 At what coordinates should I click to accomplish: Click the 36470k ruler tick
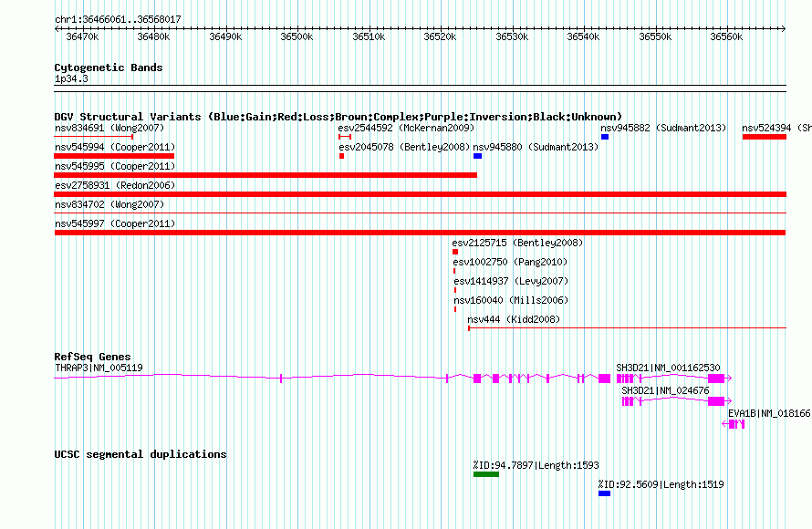[82, 36]
